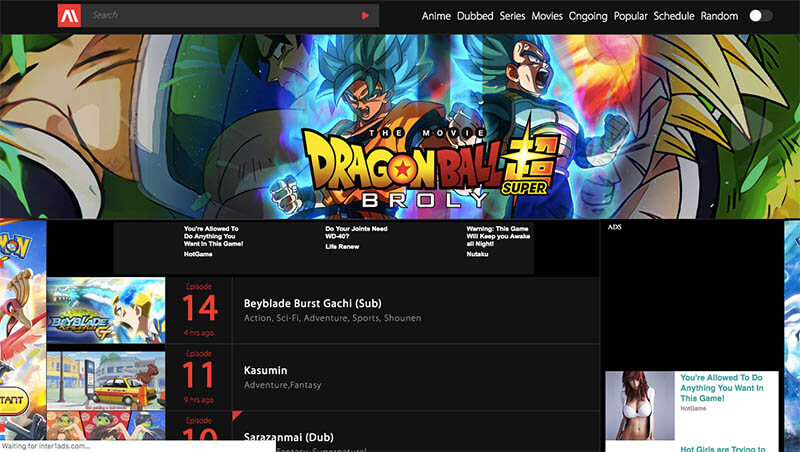
Task: Open the Beyblade Burst Gachi thumbnail
Action: pyautogui.click(x=106, y=310)
